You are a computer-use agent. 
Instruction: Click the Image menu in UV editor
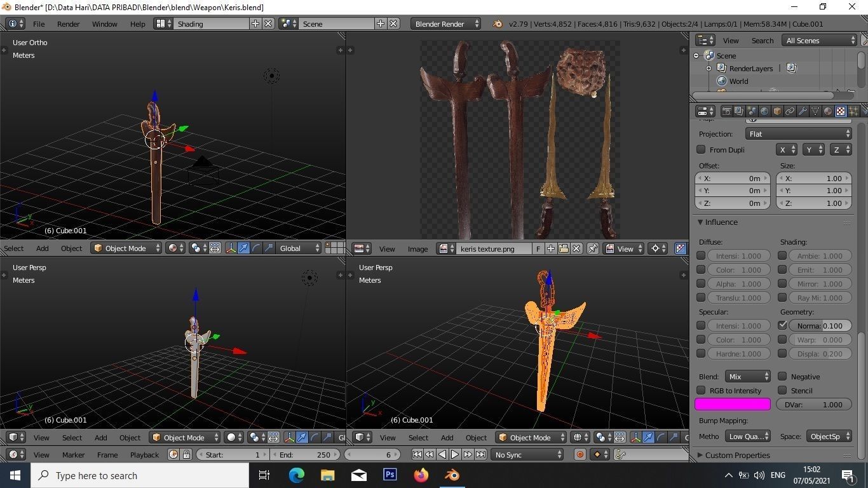(417, 248)
